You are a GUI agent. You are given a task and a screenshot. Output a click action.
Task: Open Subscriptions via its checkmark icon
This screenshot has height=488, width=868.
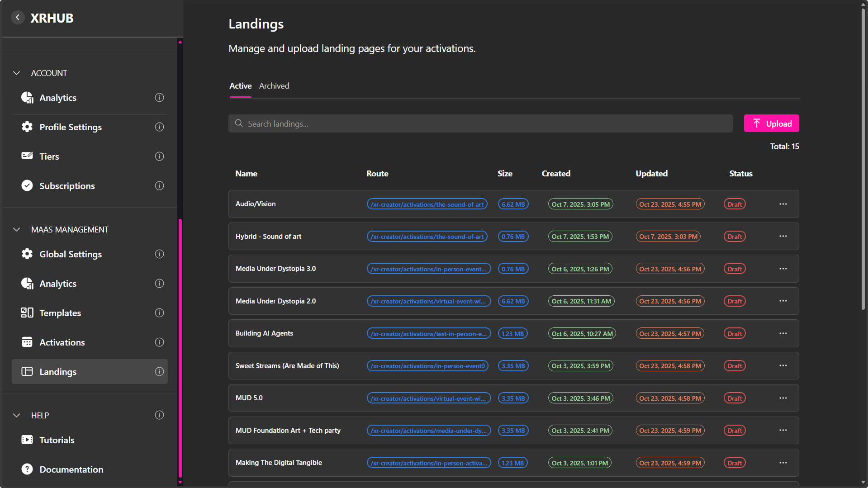click(27, 185)
